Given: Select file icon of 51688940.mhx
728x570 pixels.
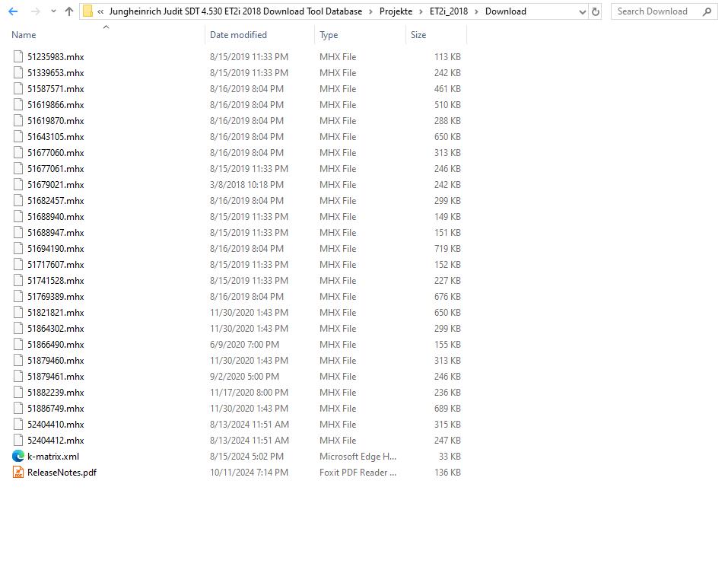Looking at the screenshot, I should pos(18,216).
